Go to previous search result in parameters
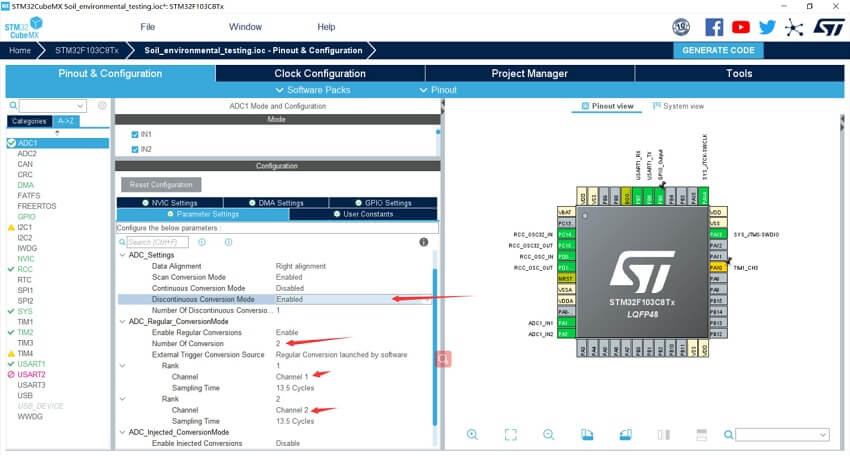 (x=202, y=242)
